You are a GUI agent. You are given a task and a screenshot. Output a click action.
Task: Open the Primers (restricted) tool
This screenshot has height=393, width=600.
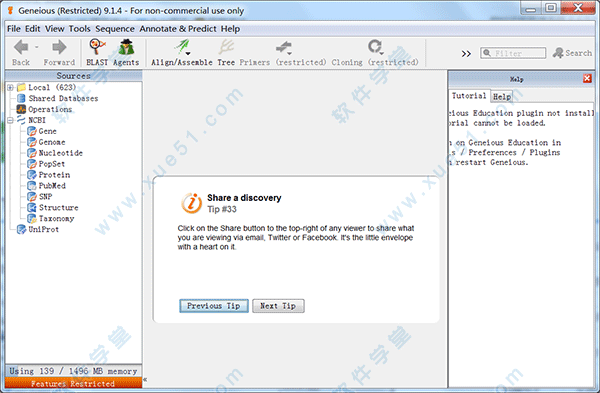(x=283, y=52)
